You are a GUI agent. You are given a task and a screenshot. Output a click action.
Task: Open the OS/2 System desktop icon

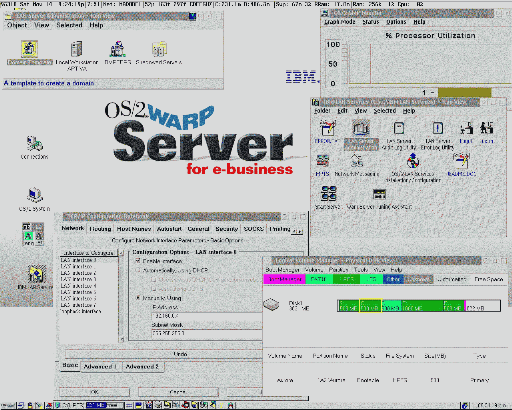pos(35,195)
